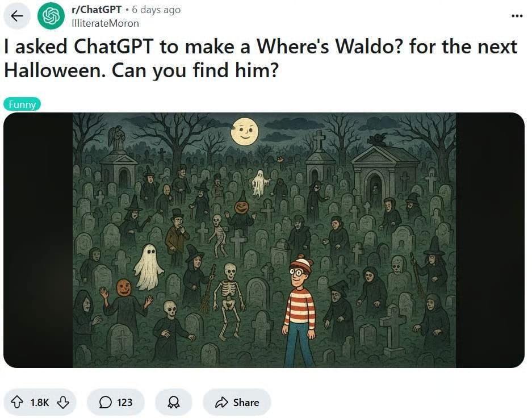Give an award to the post
This screenshot has height=418, width=532.
coord(174,403)
